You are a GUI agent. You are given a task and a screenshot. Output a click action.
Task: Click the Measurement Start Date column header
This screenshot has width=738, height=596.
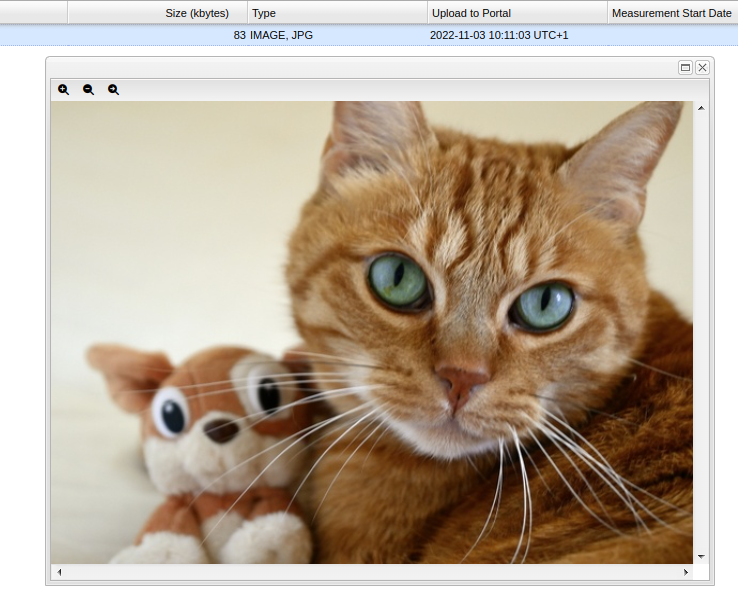click(672, 13)
